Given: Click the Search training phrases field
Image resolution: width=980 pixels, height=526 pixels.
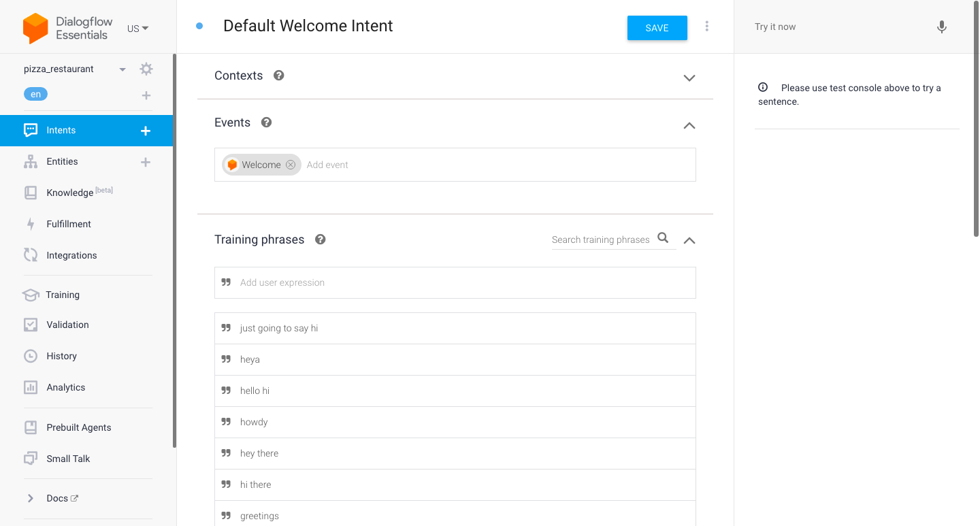Looking at the screenshot, I should [x=601, y=240].
